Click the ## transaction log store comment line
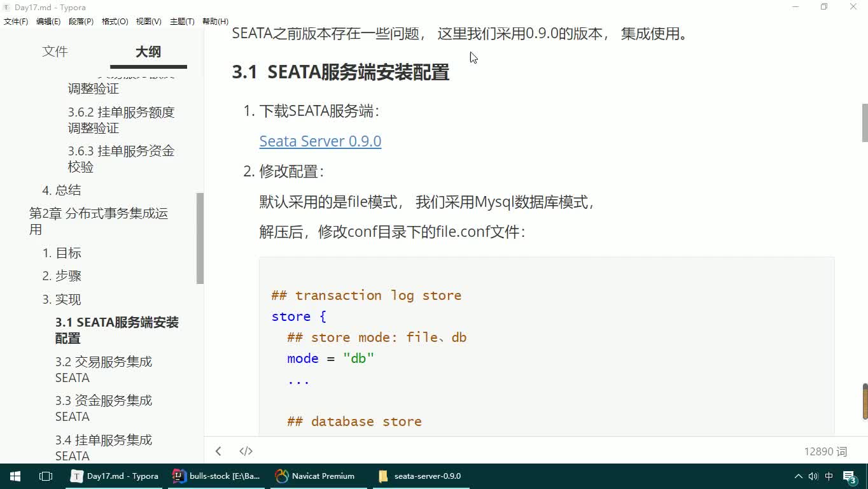The width and height of the screenshot is (868, 489). [x=366, y=295]
